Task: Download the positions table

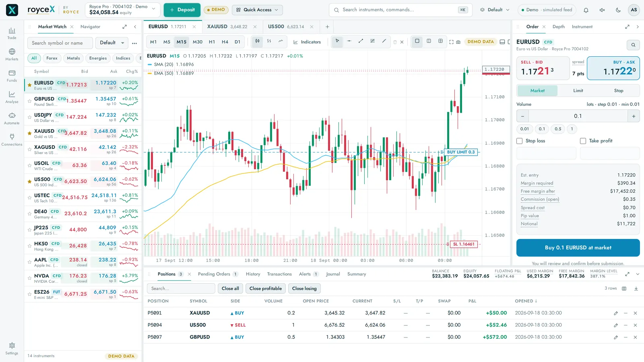Action: (x=636, y=288)
